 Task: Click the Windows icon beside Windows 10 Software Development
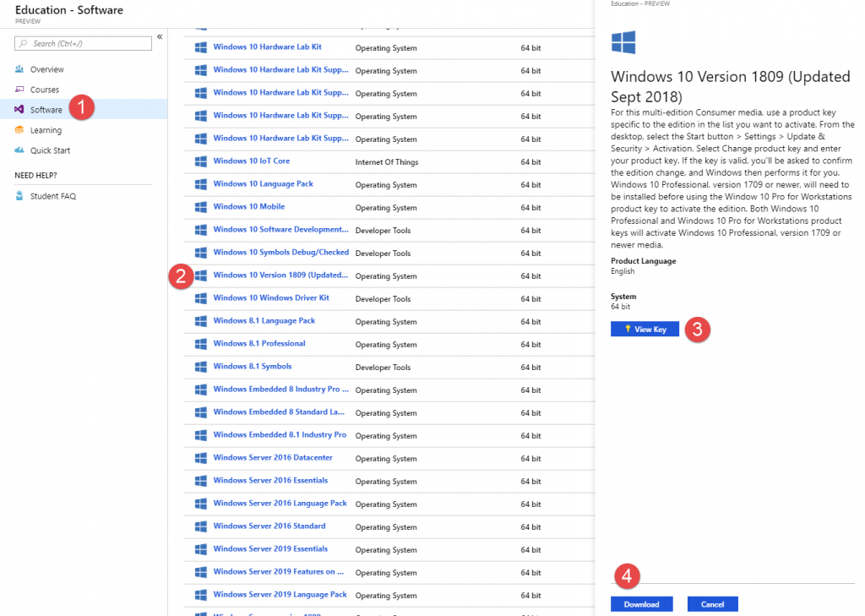[x=201, y=230]
